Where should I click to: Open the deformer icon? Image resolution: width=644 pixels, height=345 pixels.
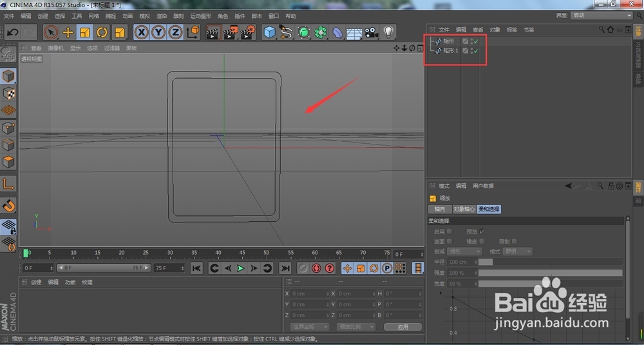(x=337, y=32)
